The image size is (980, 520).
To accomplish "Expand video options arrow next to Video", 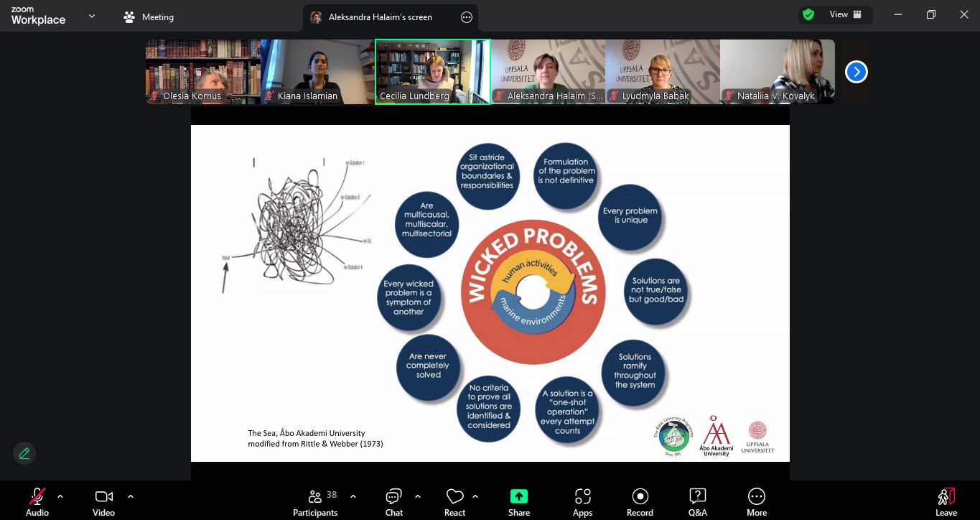I will pos(131,496).
